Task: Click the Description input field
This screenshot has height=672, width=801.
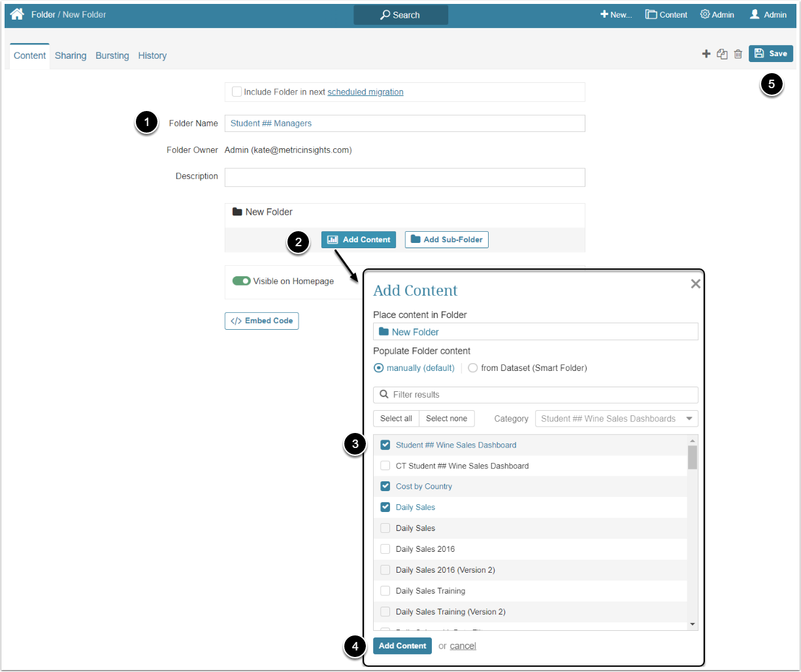Action: (x=404, y=177)
